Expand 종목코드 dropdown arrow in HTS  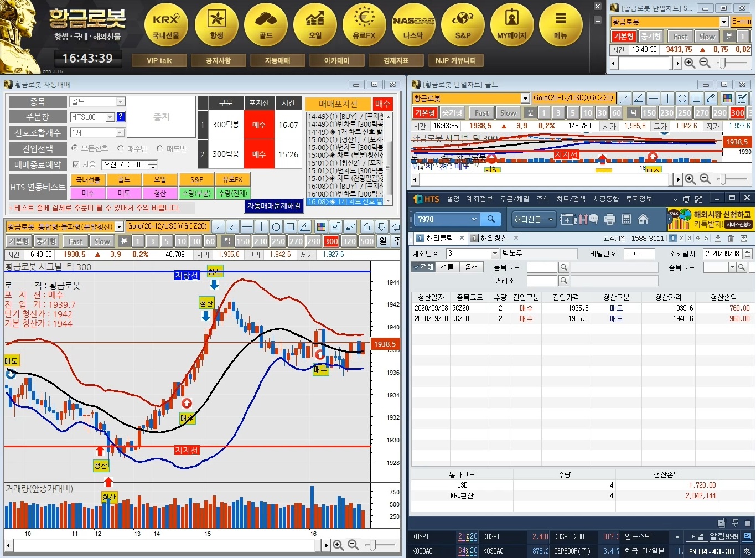(x=732, y=267)
